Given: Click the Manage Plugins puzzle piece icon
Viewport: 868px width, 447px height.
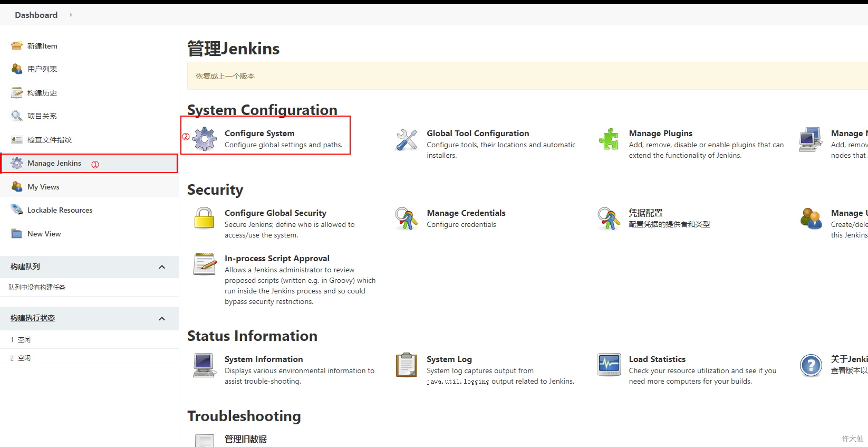Looking at the screenshot, I should pos(609,139).
